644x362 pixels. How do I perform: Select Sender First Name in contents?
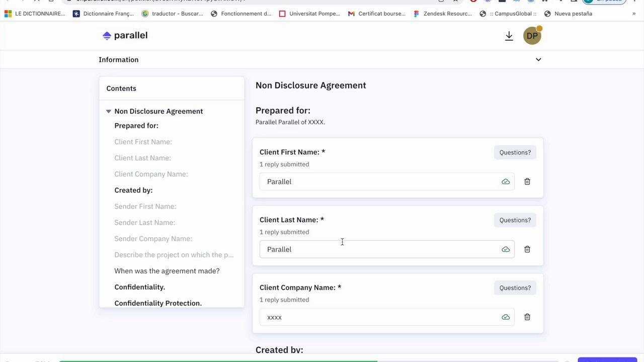click(x=145, y=206)
